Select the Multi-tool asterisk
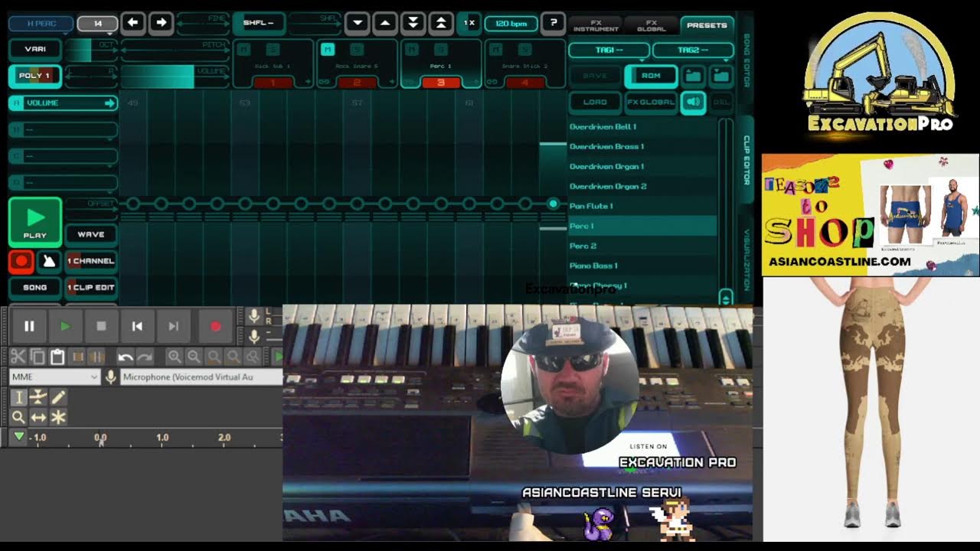Viewport: 980px width, 551px height. (x=58, y=417)
